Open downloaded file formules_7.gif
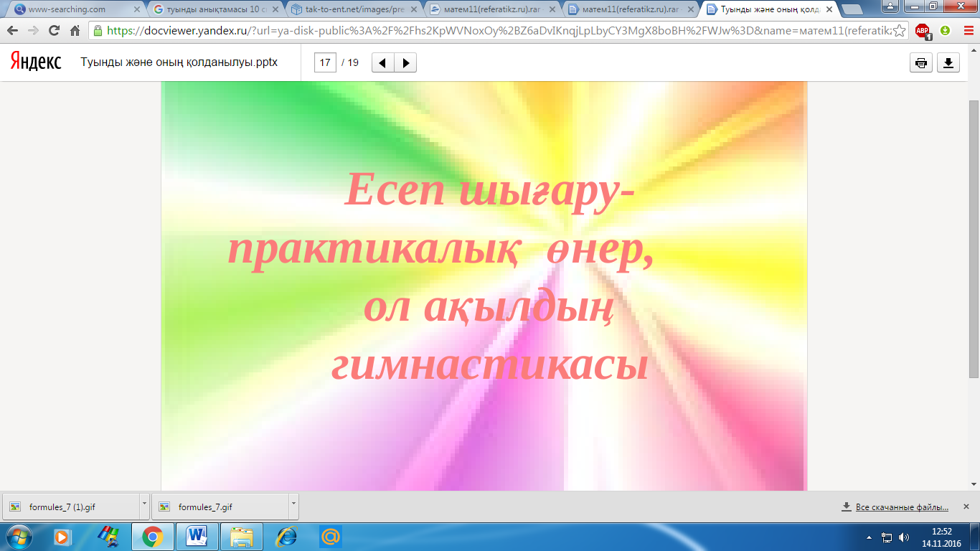Image resolution: width=980 pixels, height=551 pixels. 220,507
